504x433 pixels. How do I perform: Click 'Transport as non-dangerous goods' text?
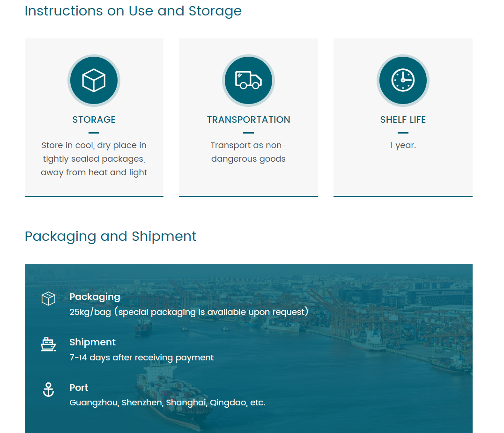pyautogui.click(x=248, y=152)
